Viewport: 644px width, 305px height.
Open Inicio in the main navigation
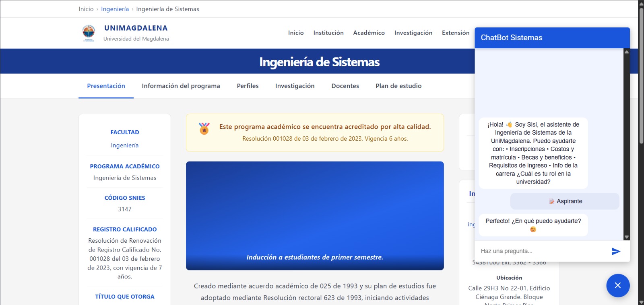pos(296,33)
